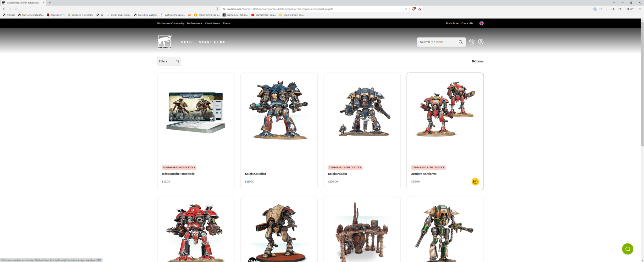This screenshot has width=644, height=262.
Task: Open the Warhammer 40k bookmark
Action: point(235,15)
